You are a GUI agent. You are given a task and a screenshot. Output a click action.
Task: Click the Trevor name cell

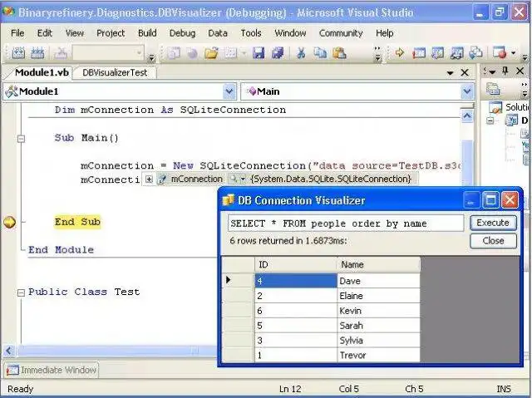pyautogui.click(x=378, y=355)
